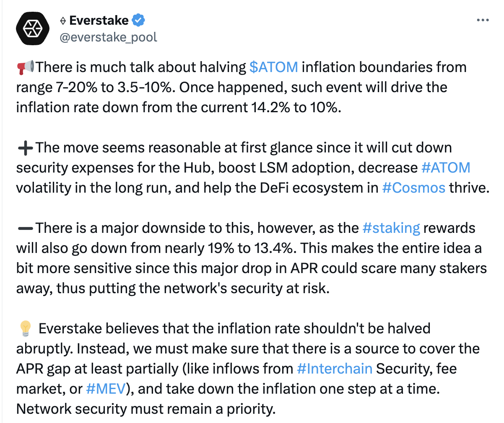
Task: Click the minus sign emoji
Action: coord(26,228)
